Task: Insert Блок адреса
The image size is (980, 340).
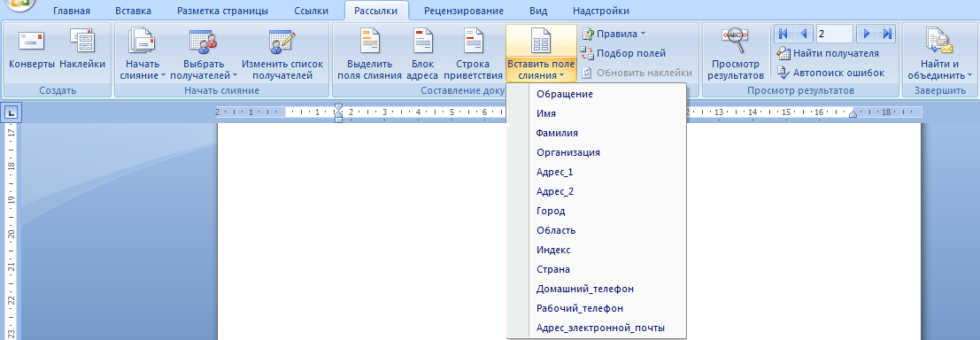Action: (422, 54)
